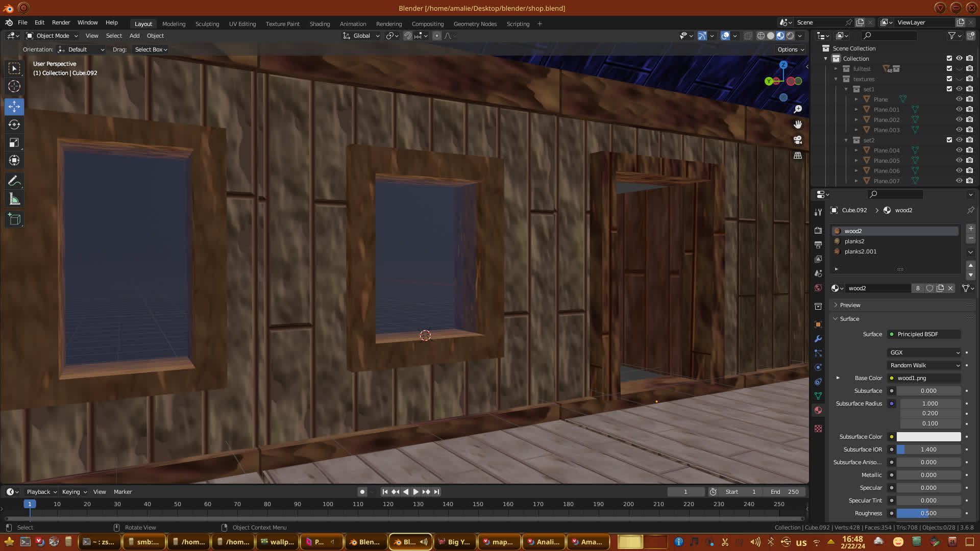Select the planks2 material slot
This screenshot has width=980, height=551.
click(x=854, y=241)
